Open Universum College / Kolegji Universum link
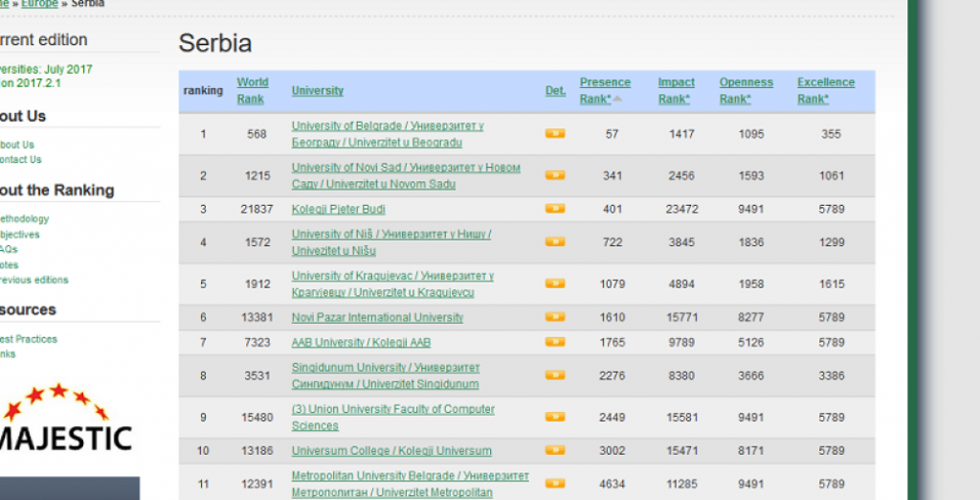The width and height of the screenshot is (980, 500). [x=391, y=451]
